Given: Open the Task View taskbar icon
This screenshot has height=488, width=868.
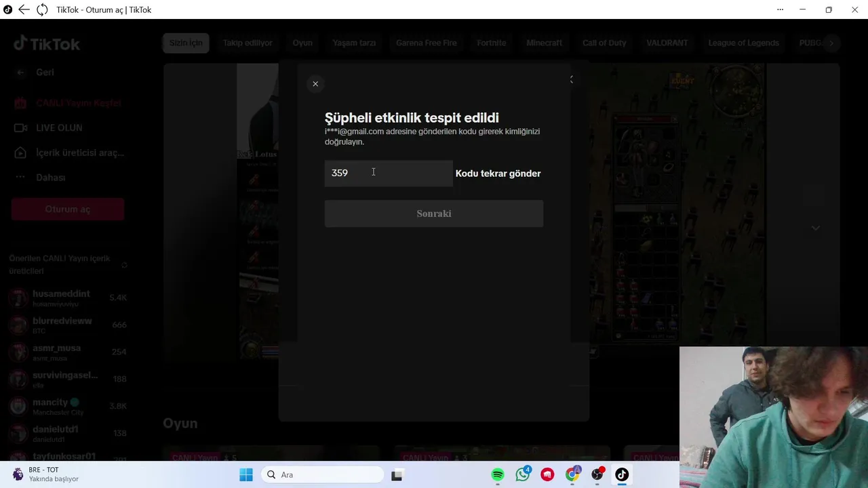Looking at the screenshot, I should click(397, 475).
